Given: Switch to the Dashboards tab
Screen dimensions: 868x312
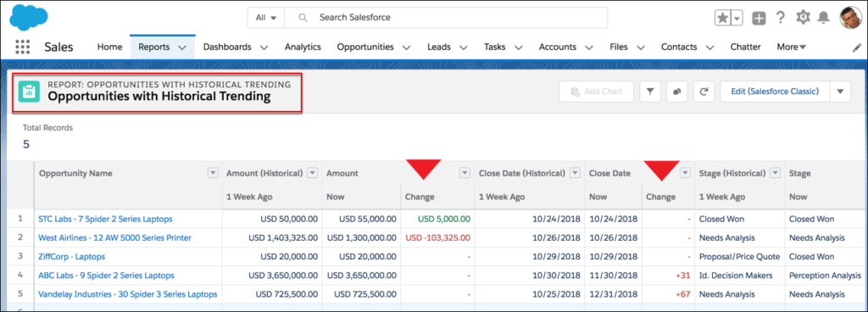Looking at the screenshot, I should [x=227, y=47].
